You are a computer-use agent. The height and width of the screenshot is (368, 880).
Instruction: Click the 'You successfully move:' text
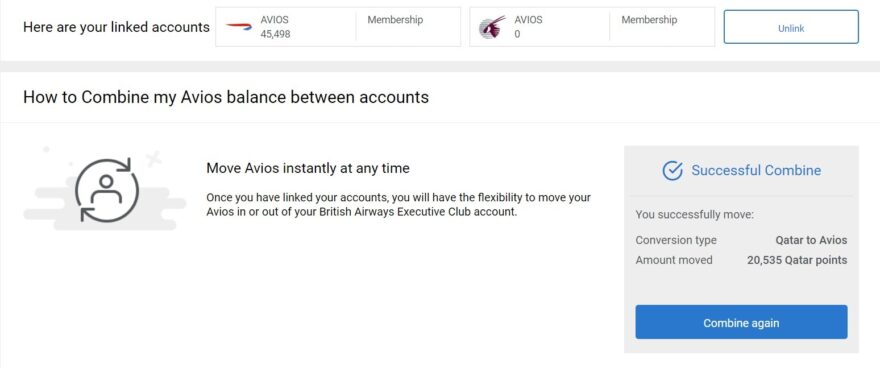pos(694,214)
